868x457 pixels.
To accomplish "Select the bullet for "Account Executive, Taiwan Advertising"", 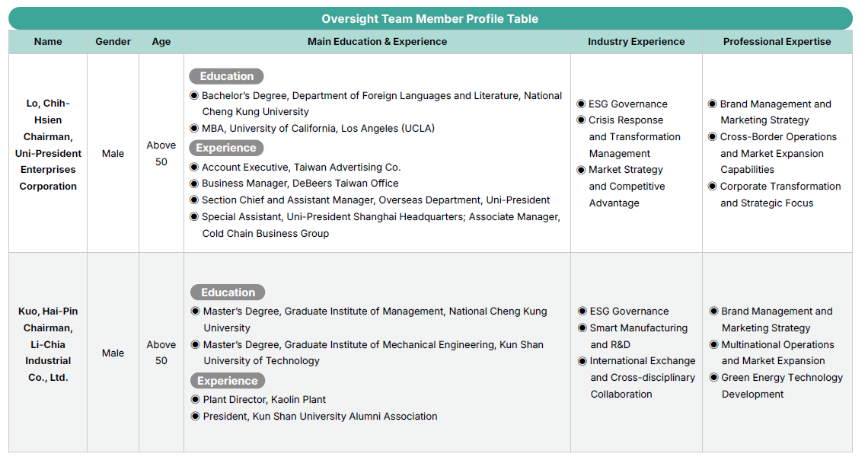I will click(194, 168).
